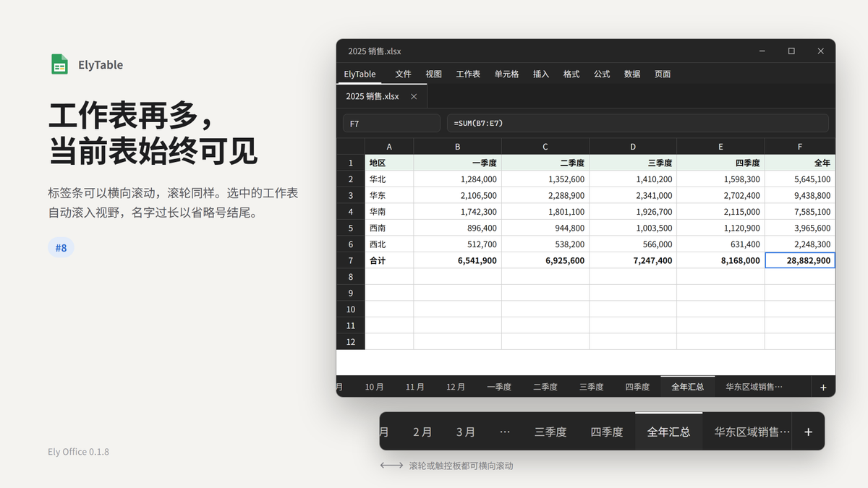Select 三季度 tab in enlarged tab strip

550,432
